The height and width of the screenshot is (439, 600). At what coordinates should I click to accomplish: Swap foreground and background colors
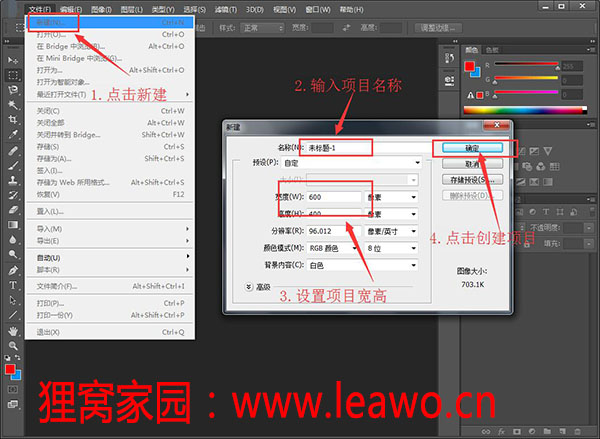point(18,357)
